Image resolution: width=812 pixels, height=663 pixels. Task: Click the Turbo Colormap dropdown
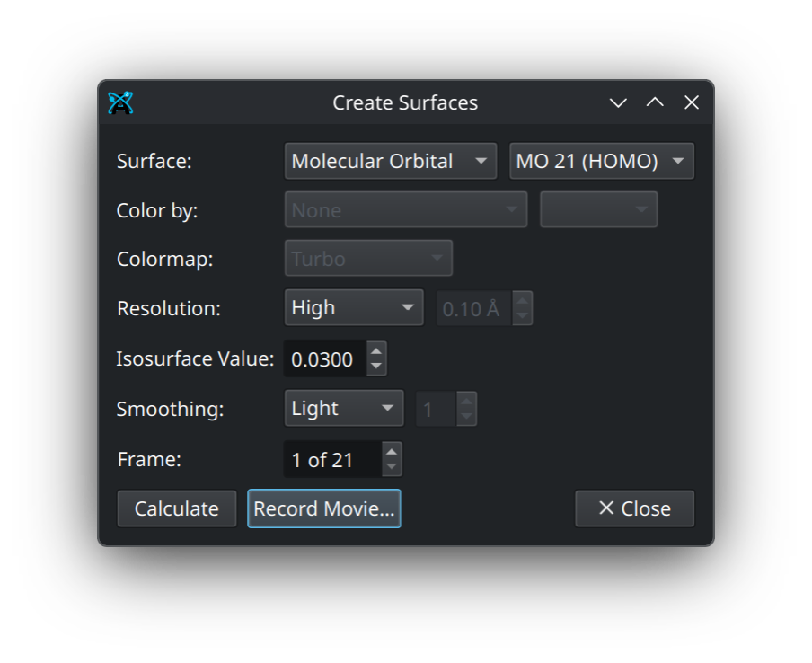368,259
